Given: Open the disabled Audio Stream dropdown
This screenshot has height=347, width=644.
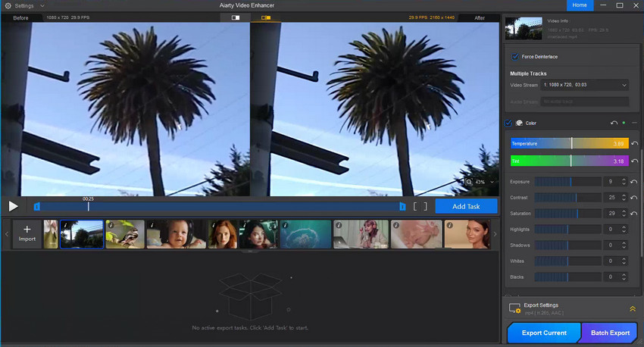Looking at the screenshot, I should pyautogui.click(x=584, y=102).
